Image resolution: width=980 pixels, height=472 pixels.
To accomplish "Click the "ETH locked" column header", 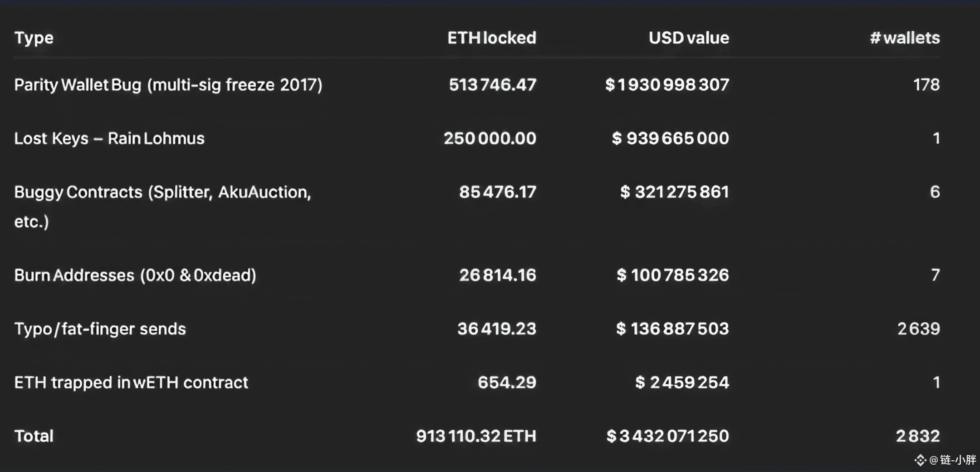I will (x=492, y=38).
